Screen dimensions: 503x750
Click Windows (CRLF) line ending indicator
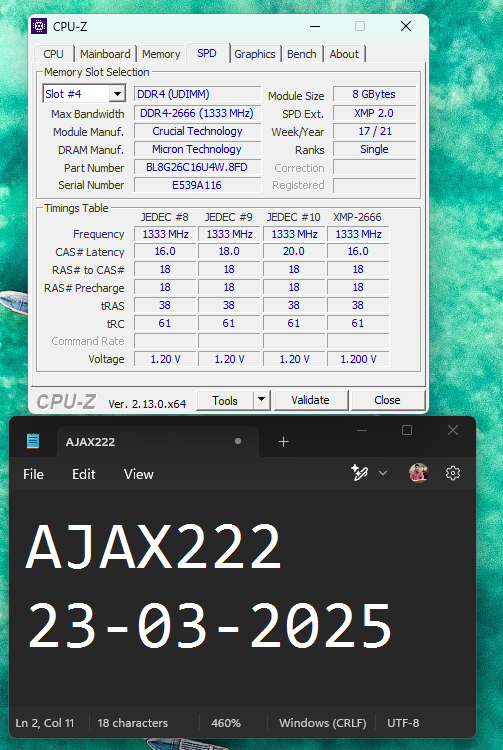pyautogui.click(x=323, y=723)
